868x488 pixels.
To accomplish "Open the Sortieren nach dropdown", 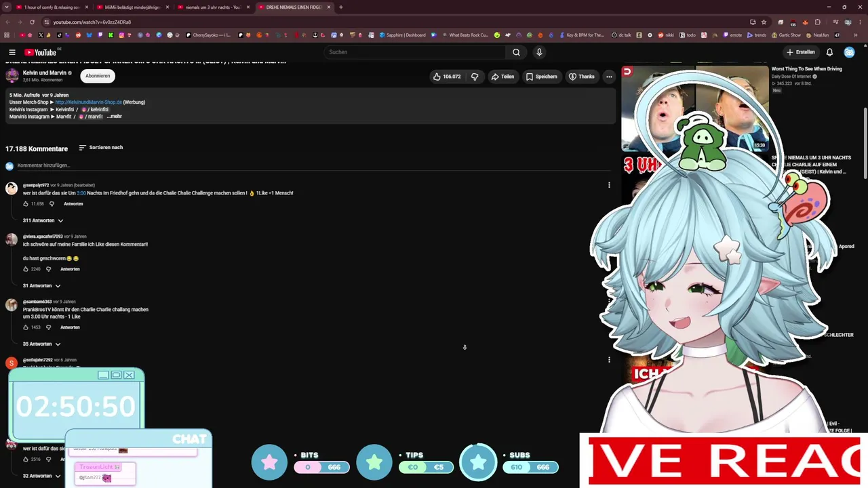I will click(101, 148).
